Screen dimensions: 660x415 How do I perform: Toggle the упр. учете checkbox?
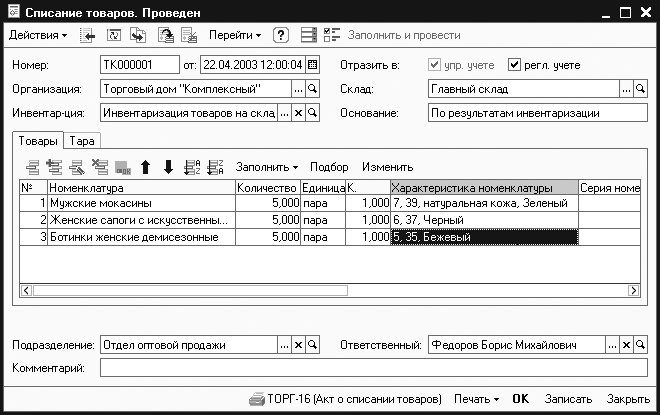434,66
